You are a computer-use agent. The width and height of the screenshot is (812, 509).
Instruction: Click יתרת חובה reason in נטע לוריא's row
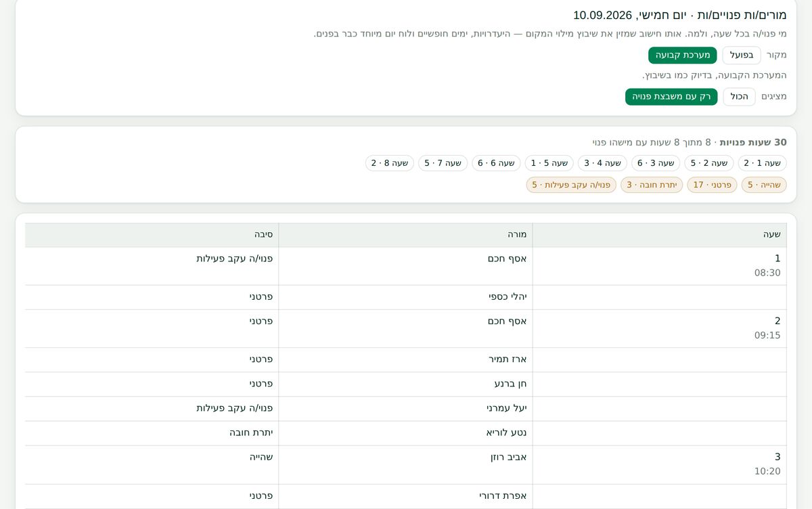point(251,433)
